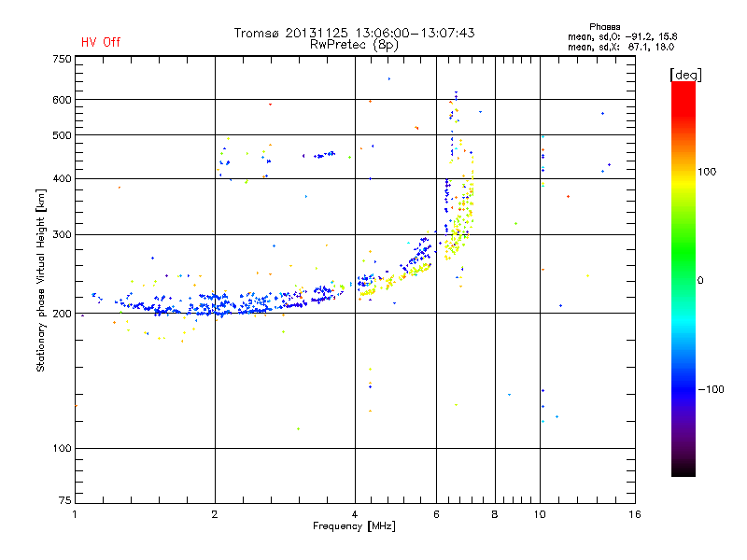Click the 100 label beside the color bar
This screenshot has height=560, width=747.
click(x=707, y=172)
